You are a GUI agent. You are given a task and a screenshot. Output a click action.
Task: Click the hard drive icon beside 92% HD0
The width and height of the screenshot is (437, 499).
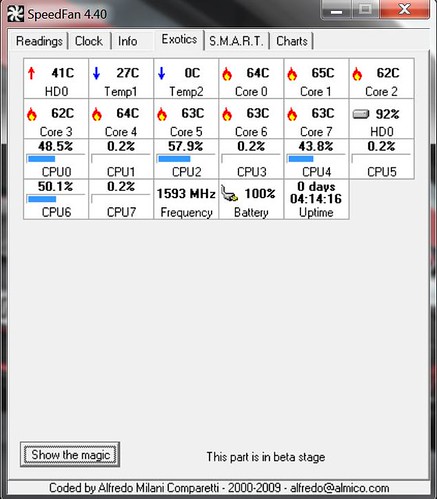click(361, 114)
